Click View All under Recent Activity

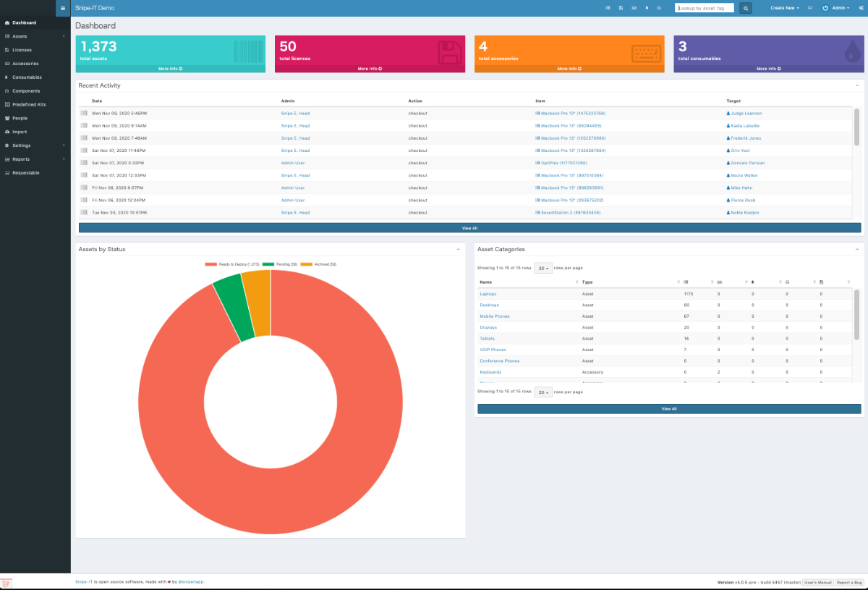pos(469,228)
